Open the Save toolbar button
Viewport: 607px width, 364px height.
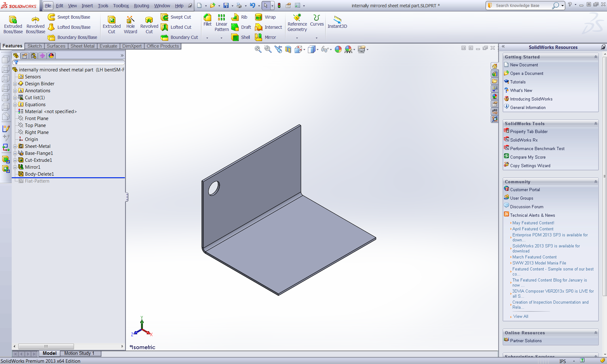pos(226,5)
